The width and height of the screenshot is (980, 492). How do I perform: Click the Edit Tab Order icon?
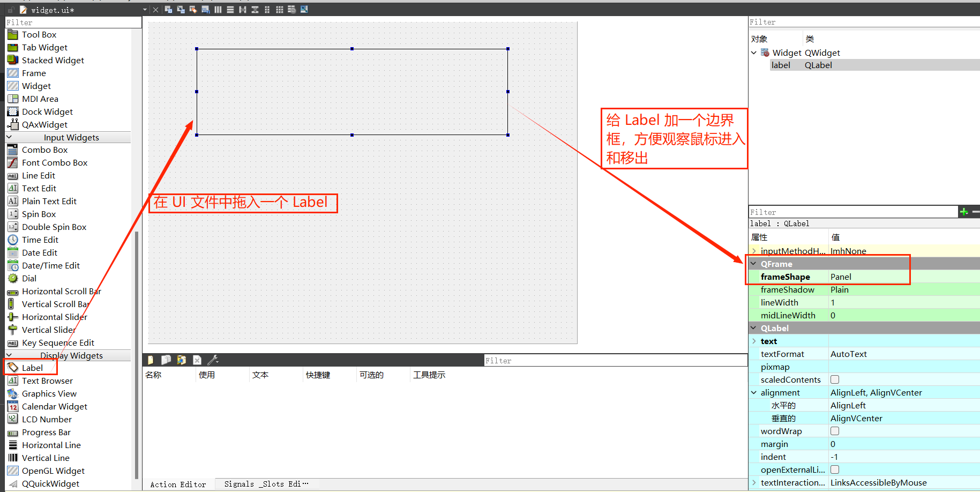(205, 10)
